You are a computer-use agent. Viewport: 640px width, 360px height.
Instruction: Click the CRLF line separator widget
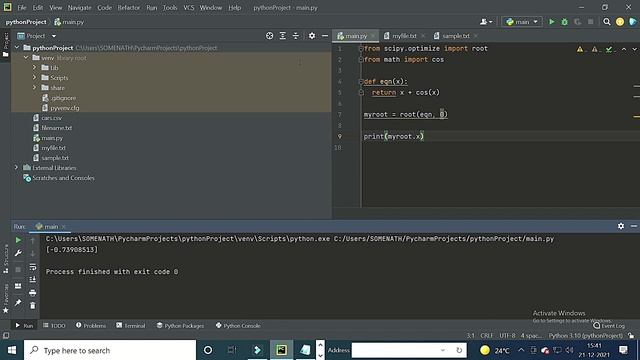click(x=487, y=336)
